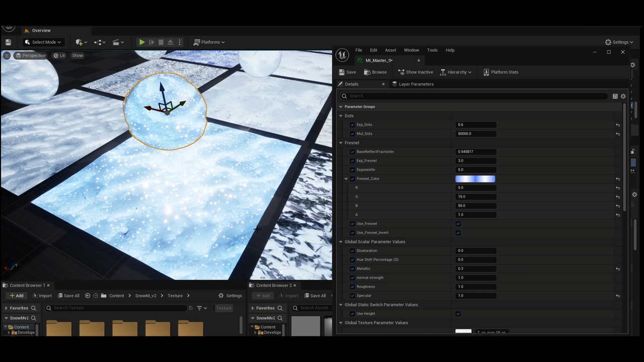Open the Asset menu

click(x=390, y=50)
